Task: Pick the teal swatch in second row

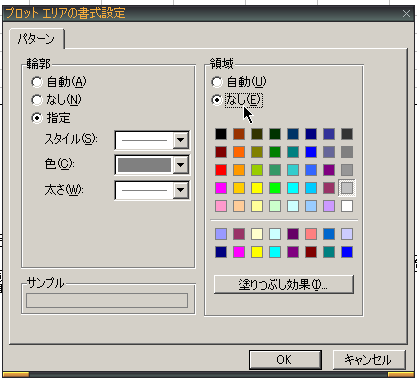Action: [x=293, y=152]
